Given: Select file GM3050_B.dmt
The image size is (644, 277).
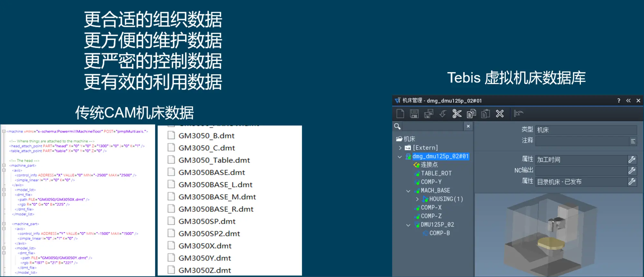Looking at the screenshot, I should pos(206,136).
